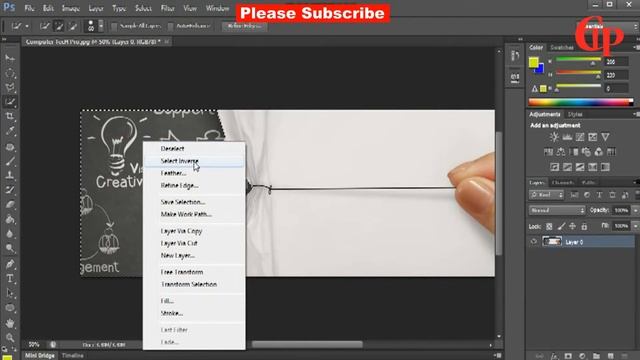The image size is (640, 360).
Task: Choose Add to selection mode
Action: point(59,27)
